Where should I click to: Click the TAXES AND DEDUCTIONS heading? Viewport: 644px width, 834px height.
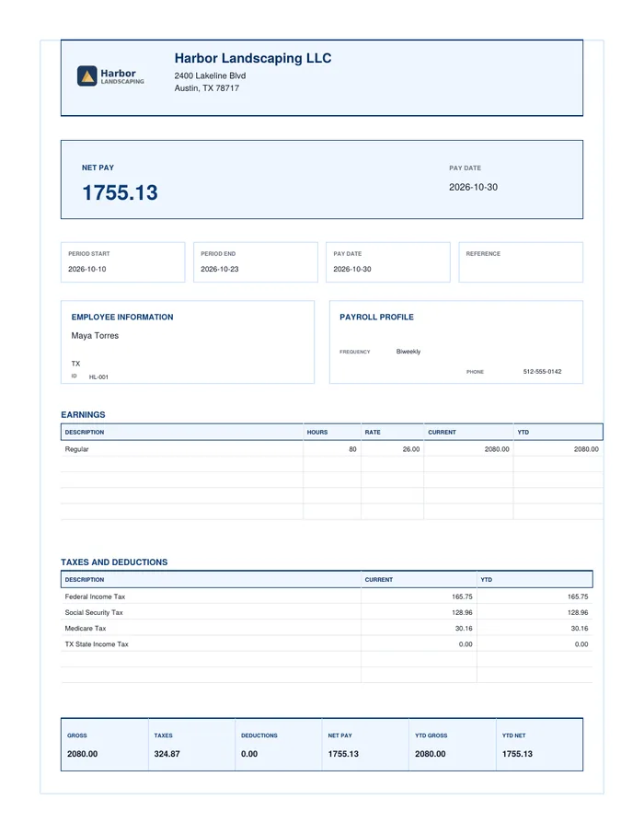point(114,562)
